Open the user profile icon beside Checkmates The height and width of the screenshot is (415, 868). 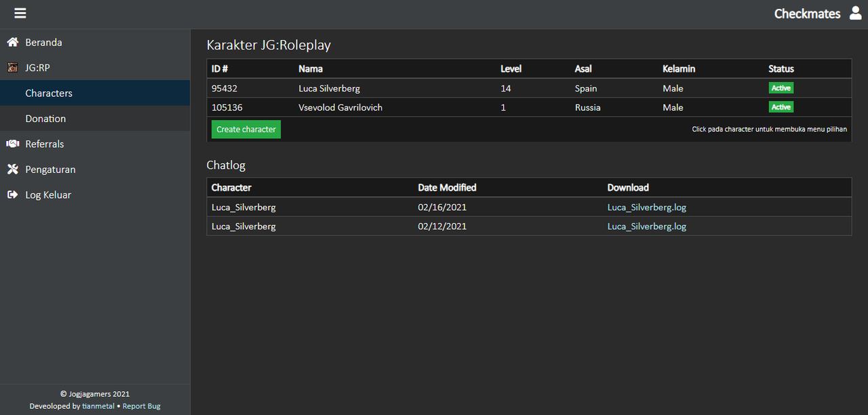855,13
